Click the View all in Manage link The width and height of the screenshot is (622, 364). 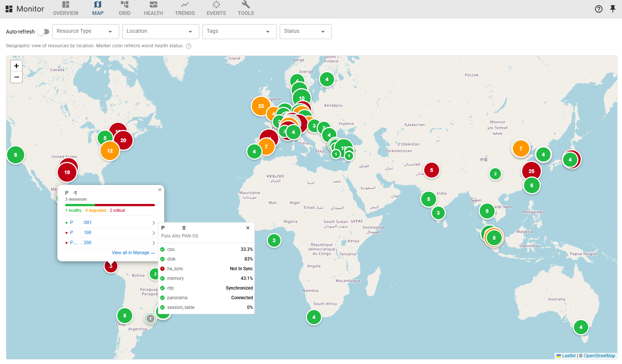pos(133,253)
